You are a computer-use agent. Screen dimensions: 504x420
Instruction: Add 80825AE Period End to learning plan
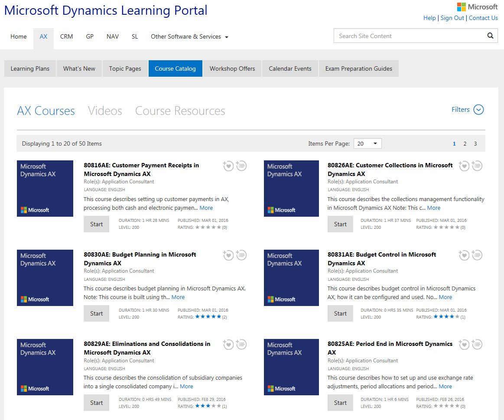tap(477, 344)
